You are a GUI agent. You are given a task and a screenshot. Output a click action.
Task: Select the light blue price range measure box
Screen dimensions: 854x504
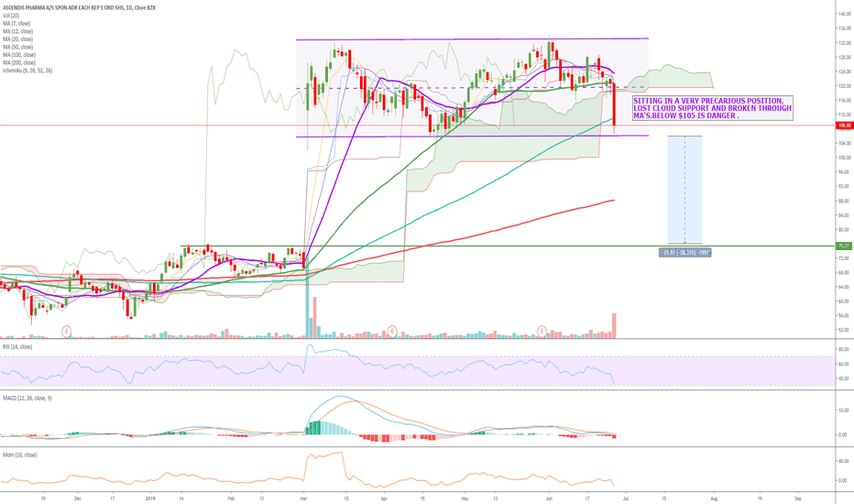(684, 190)
